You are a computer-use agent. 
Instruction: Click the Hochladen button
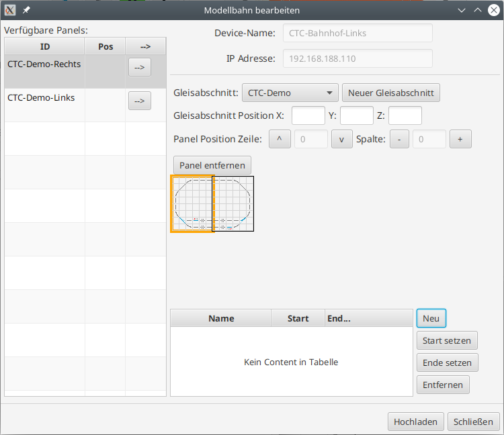(415, 422)
